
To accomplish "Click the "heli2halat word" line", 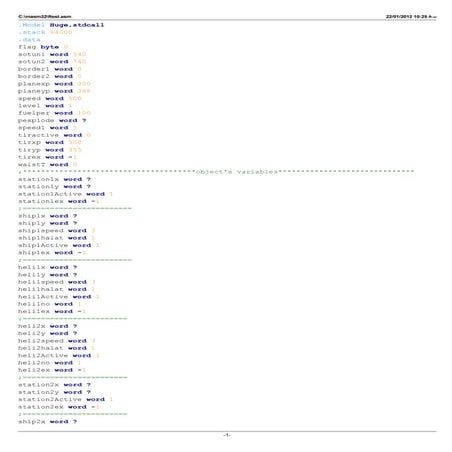I will [x=57, y=348].
